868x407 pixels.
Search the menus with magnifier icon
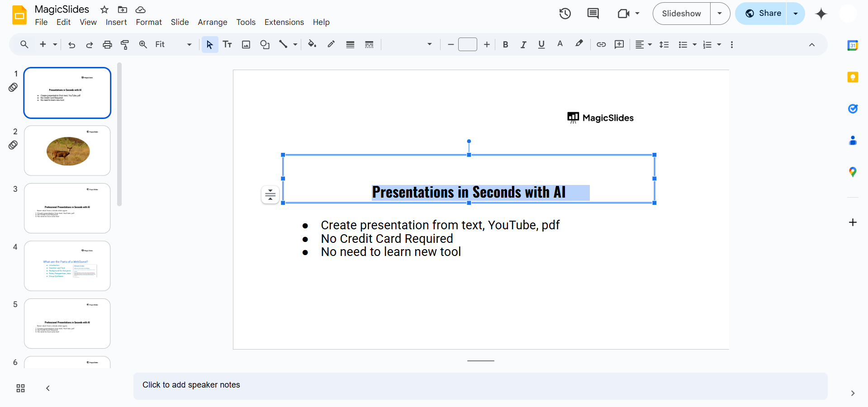[24, 44]
